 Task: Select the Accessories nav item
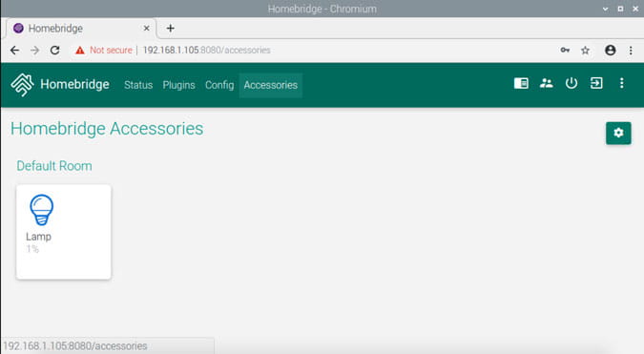[271, 85]
